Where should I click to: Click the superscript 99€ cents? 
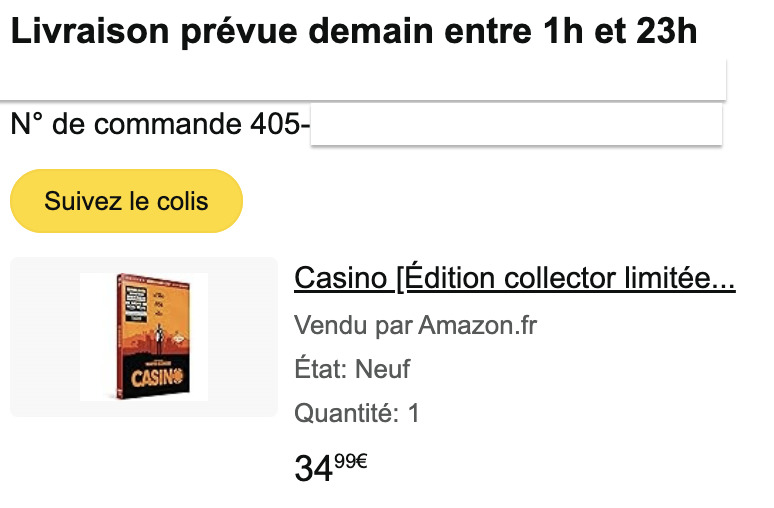click(350, 461)
